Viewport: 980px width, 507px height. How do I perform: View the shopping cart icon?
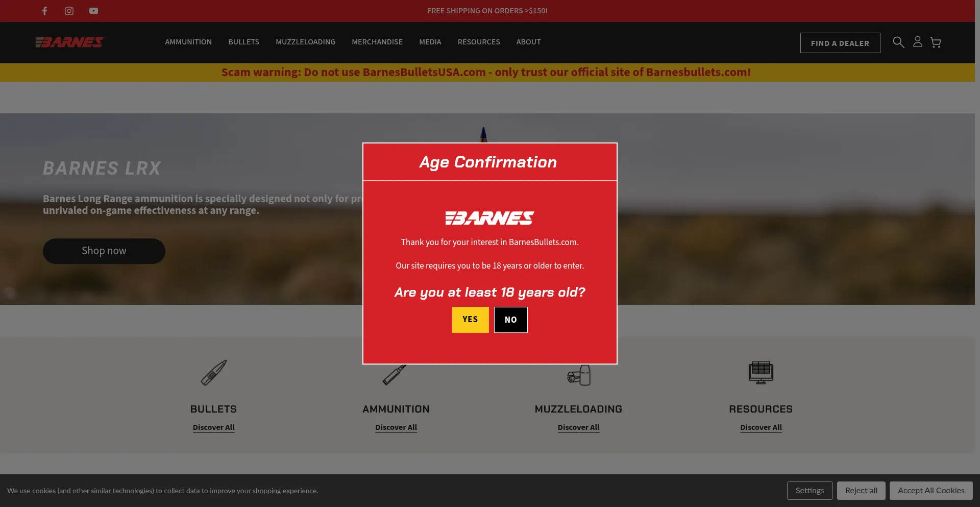click(936, 42)
